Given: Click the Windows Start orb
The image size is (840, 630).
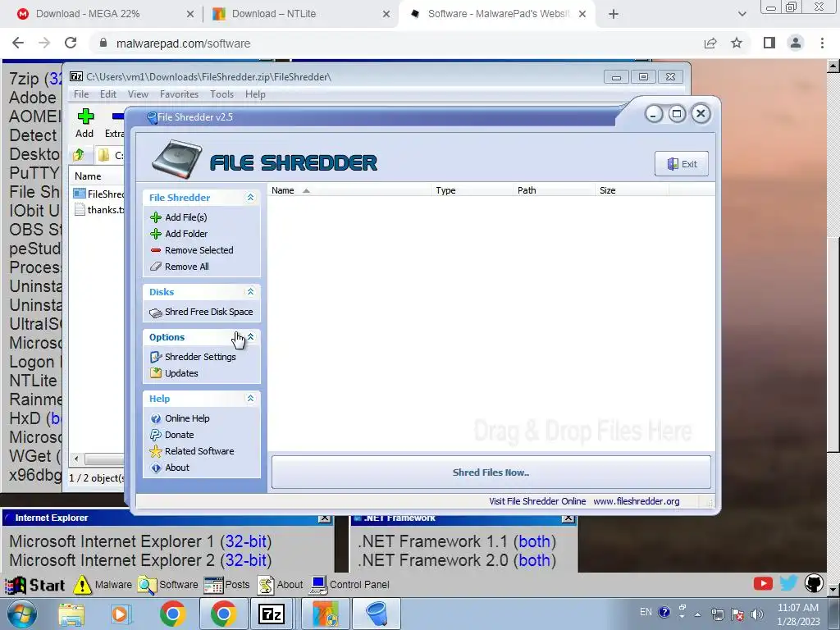Looking at the screenshot, I should 22,614.
